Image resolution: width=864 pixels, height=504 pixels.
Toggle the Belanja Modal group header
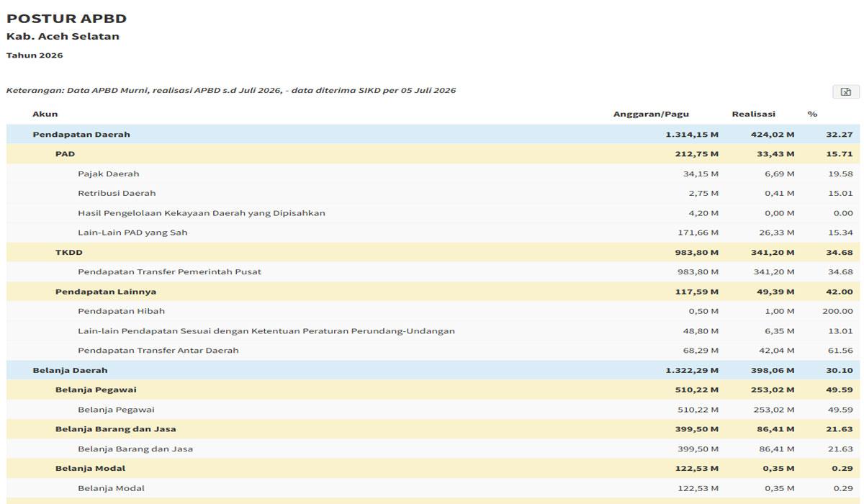point(433,468)
